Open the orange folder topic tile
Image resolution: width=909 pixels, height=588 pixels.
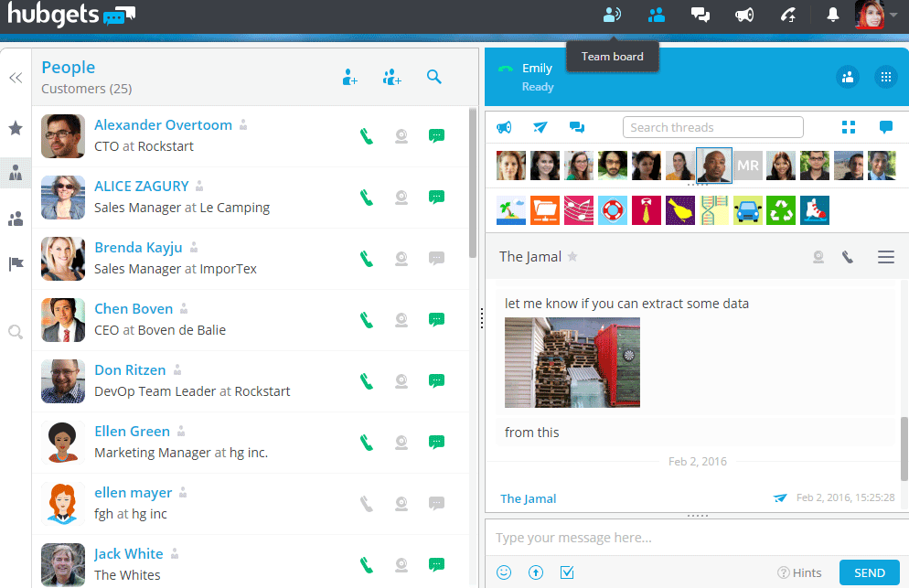coord(544,210)
